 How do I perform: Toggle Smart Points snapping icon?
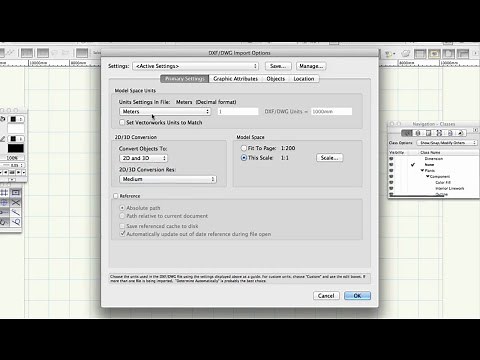[4, 212]
